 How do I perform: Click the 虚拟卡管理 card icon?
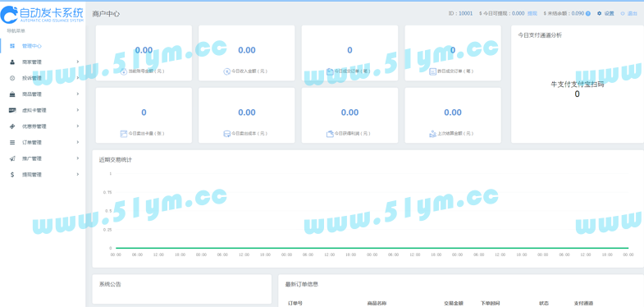12,110
